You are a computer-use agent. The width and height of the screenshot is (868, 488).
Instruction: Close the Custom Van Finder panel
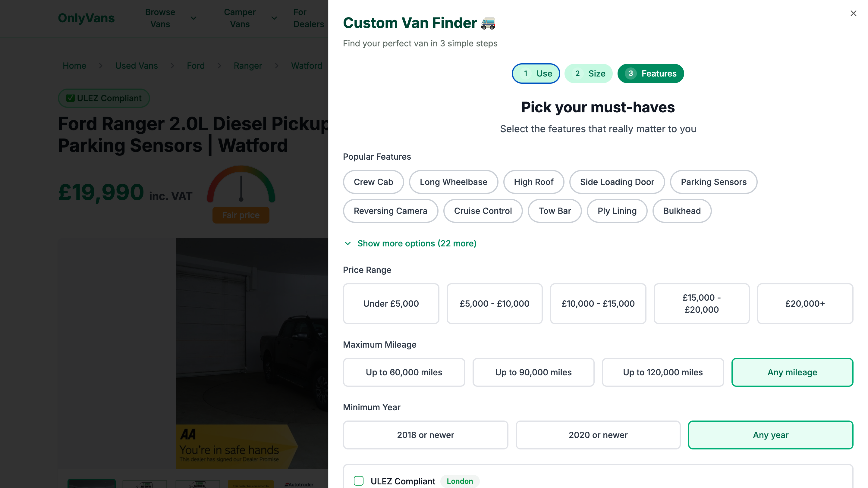point(853,14)
